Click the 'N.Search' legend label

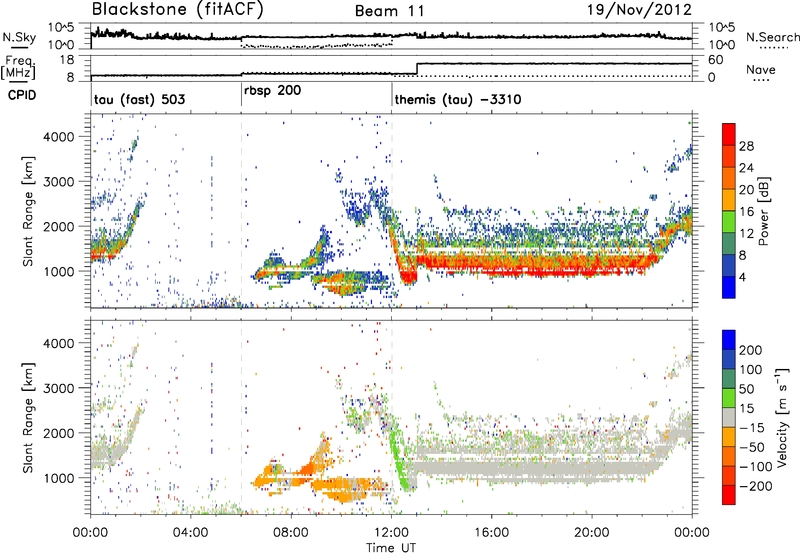pos(772,37)
